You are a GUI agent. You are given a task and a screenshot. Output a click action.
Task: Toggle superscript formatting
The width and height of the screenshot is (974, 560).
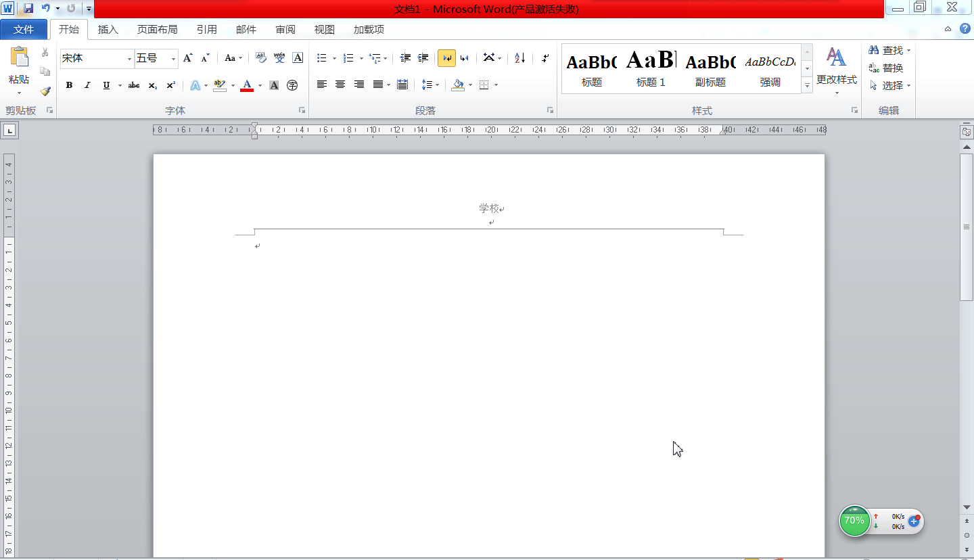170,85
